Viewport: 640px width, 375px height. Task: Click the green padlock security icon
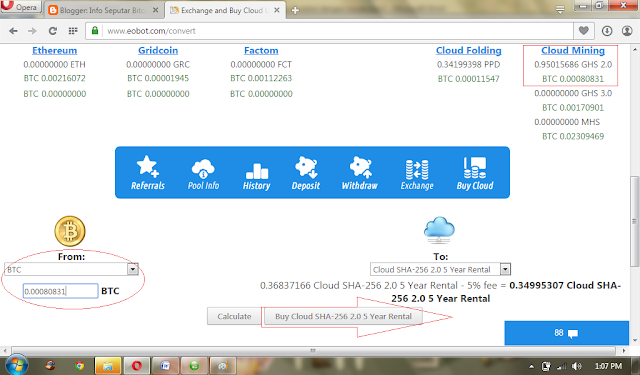coord(95,31)
